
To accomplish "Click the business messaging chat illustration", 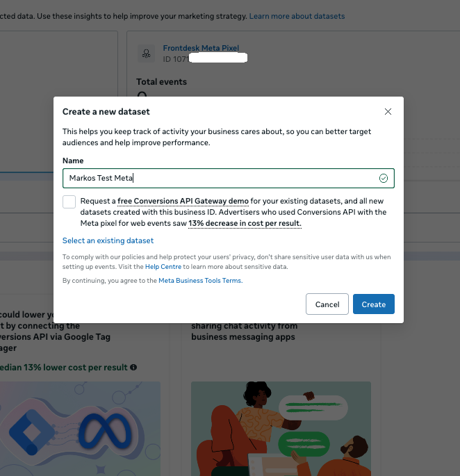I will coord(281,429).
